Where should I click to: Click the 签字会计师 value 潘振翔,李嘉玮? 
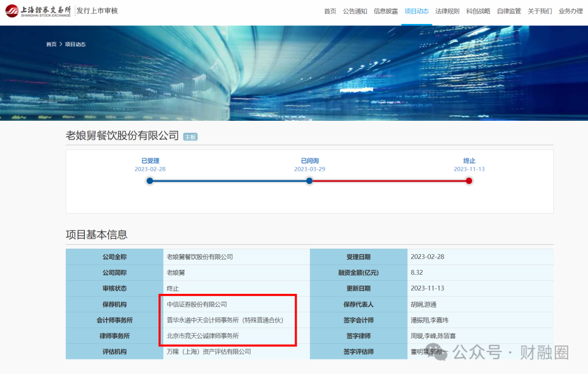click(x=430, y=320)
